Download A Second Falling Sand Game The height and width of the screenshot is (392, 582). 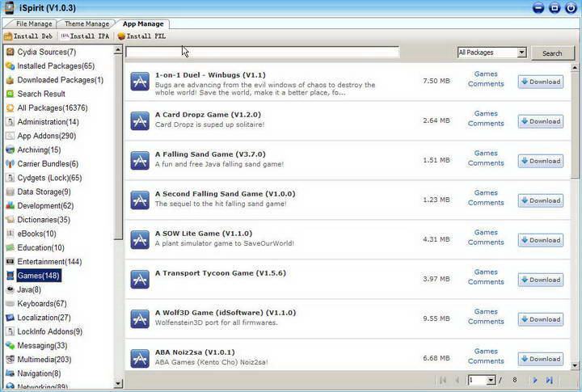541,200
